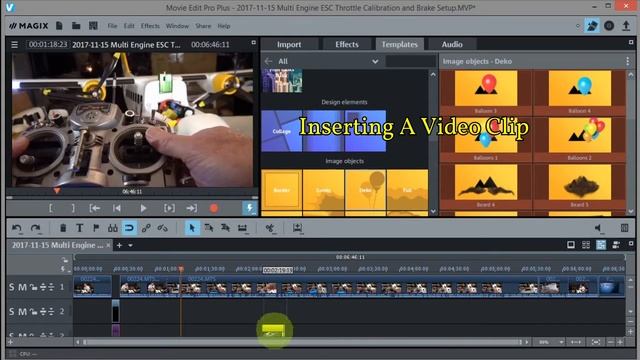Set the out-point with the right bracket
The width and height of the screenshot is (640, 360).
73,208
